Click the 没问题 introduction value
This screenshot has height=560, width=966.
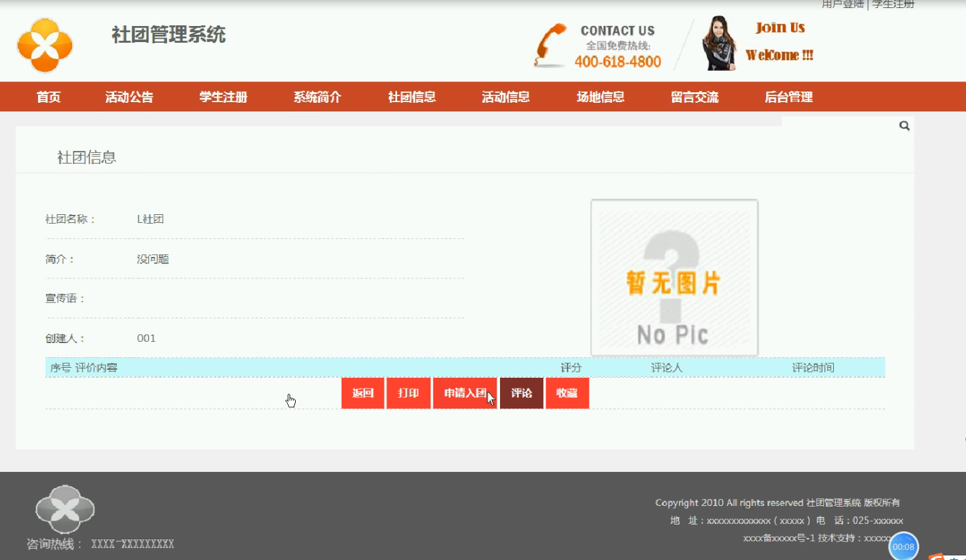pyautogui.click(x=153, y=259)
